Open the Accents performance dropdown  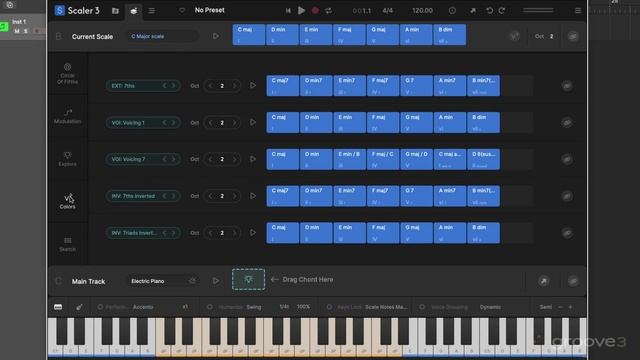143,307
